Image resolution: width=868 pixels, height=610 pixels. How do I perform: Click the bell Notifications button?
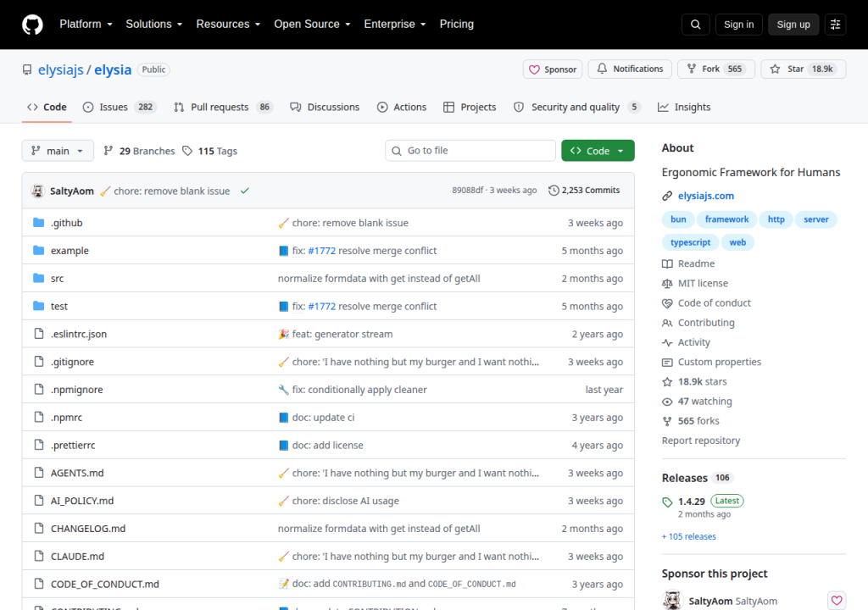pos(630,69)
